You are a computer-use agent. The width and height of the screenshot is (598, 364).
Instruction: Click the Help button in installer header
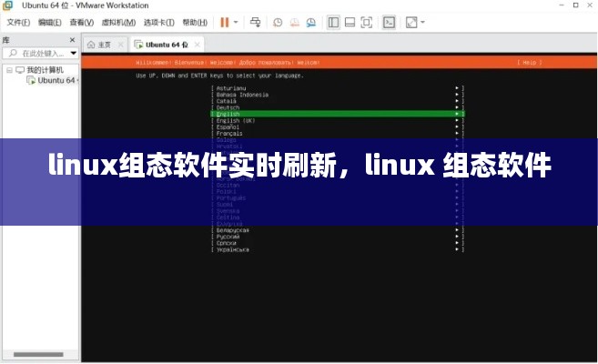(x=529, y=63)
